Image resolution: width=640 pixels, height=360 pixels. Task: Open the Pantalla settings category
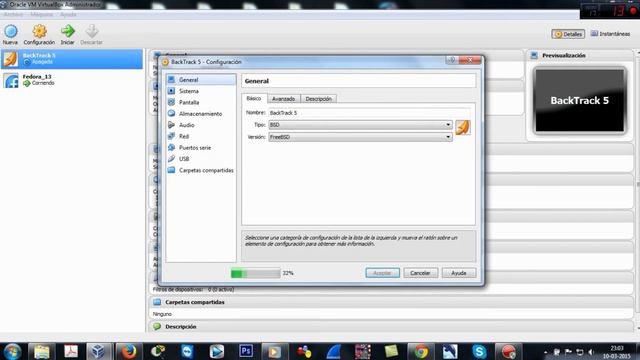pos(201,102)
